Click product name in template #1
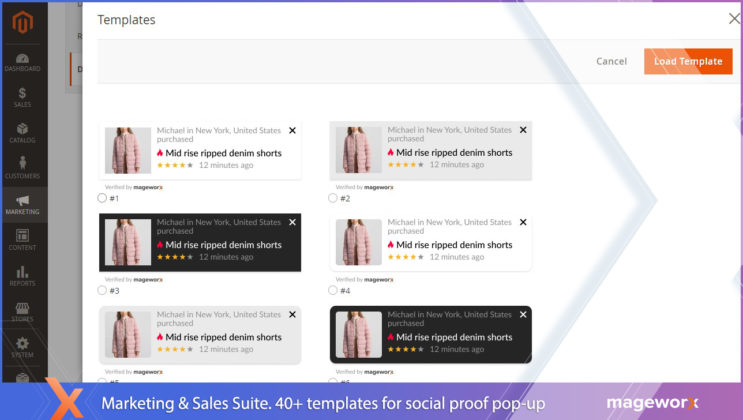 (224, 153)
